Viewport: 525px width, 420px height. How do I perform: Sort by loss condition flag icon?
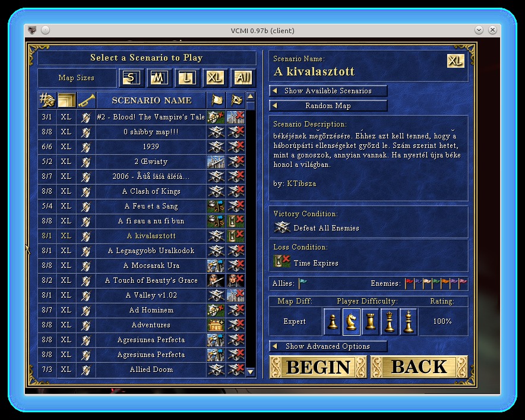tap(235, 100)
